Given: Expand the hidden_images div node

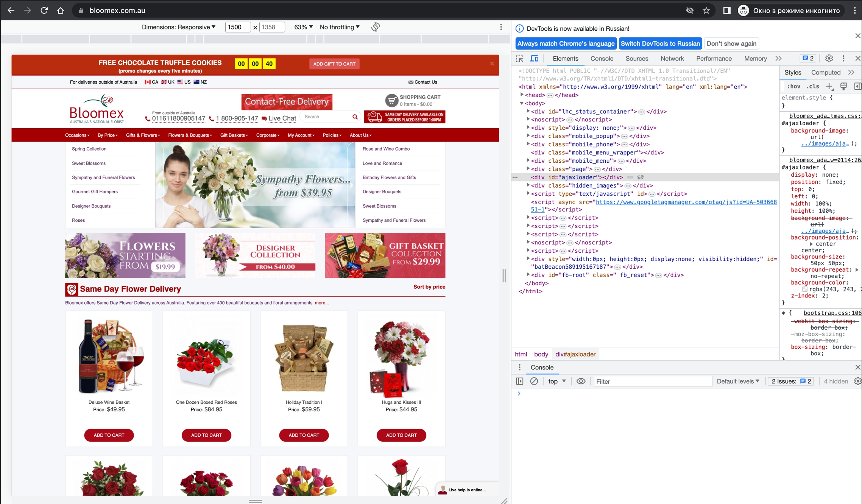Looking at the screenshot, I should point(528,185).
